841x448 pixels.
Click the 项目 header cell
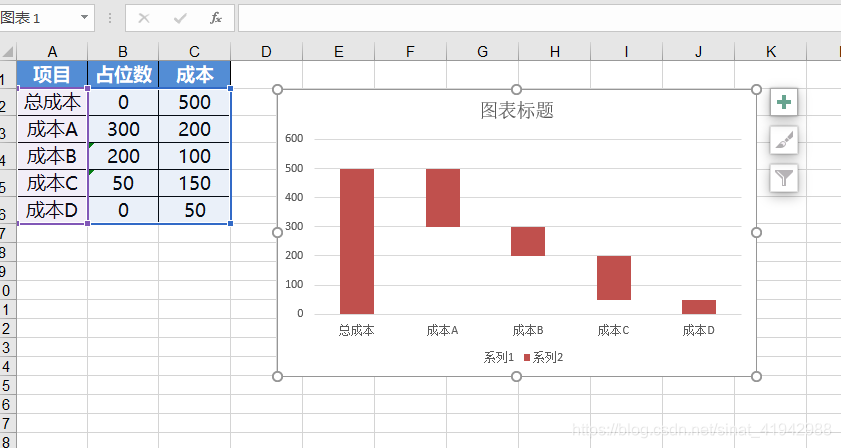coord(52,74)
